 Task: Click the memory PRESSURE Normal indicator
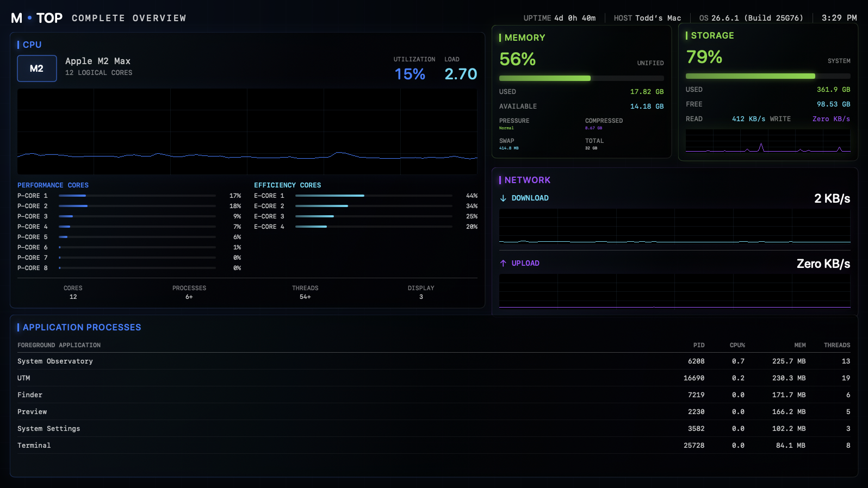(x=514, y=124)
